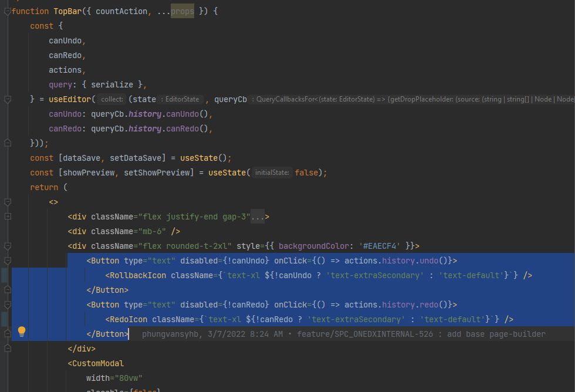This screenshot has width=575, height=392.
Task: Click the return keyword
Action: click(44, 187)
